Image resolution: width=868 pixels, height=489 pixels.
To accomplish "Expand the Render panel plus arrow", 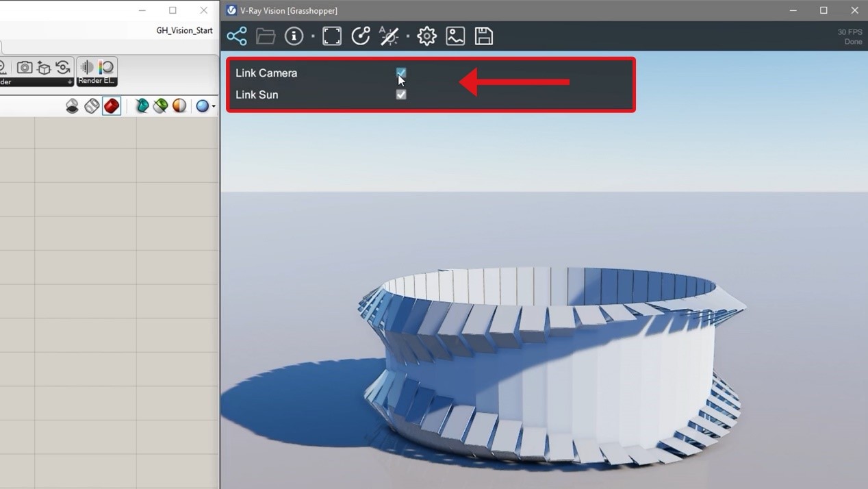I will [x=69, y=82].
